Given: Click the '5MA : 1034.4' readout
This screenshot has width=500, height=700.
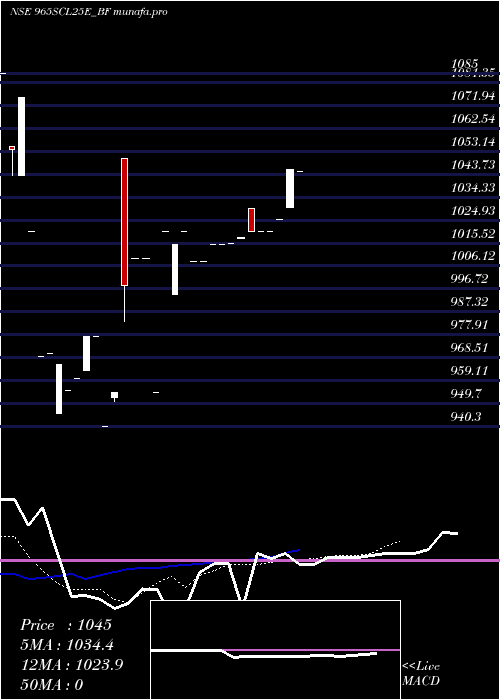Looking at the screenshot, I should [67, 645].
